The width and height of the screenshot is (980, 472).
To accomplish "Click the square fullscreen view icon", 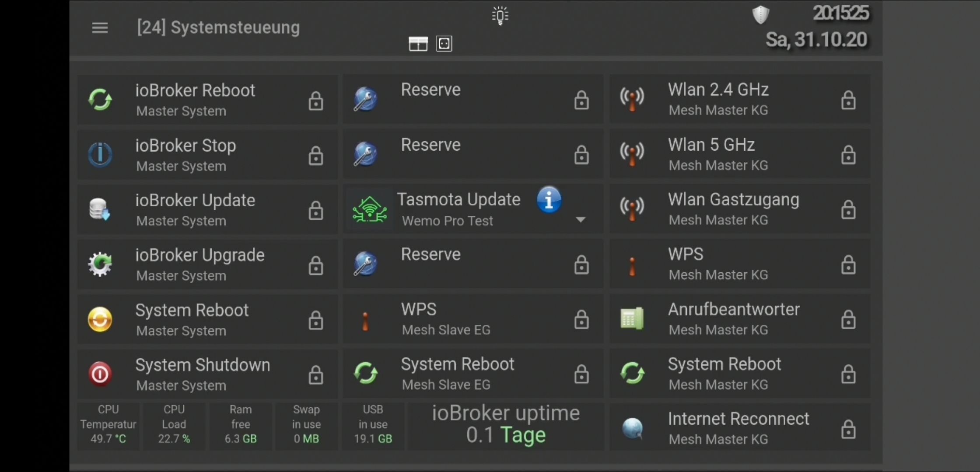I will pyautogui.click(x=444, y=44).
